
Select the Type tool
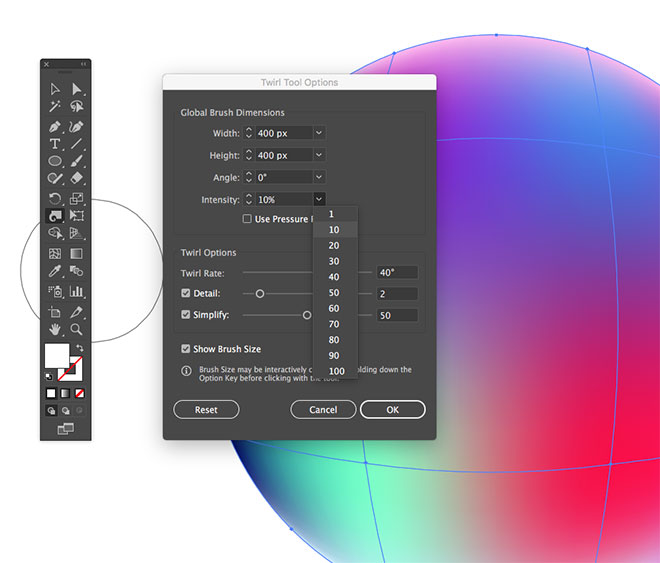point(55,144)
